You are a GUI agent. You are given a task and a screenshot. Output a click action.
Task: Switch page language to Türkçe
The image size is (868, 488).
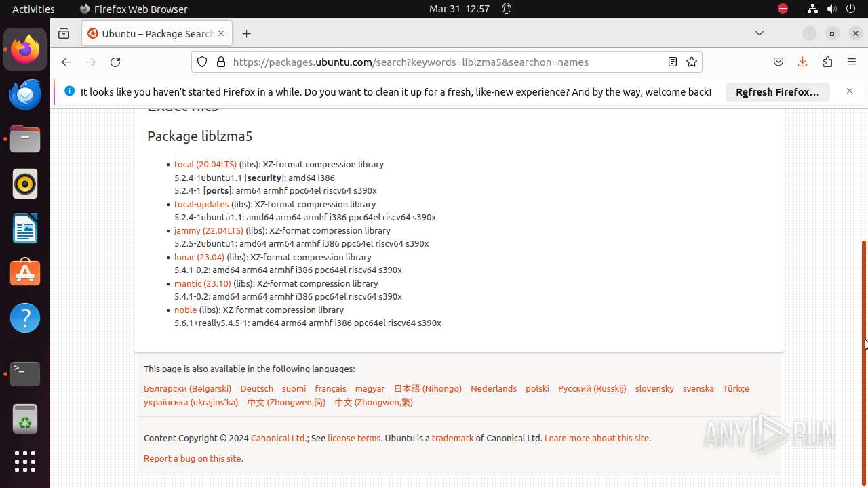click(x=736, y=388)
